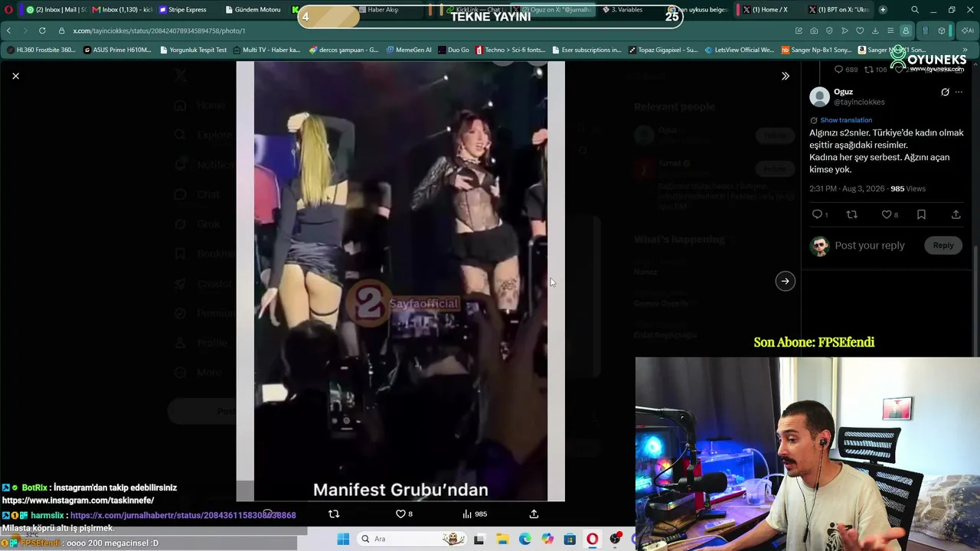Screen dimensions: 980x551
Task: Open the Stripe Express tab
Action: coord(185,10)
